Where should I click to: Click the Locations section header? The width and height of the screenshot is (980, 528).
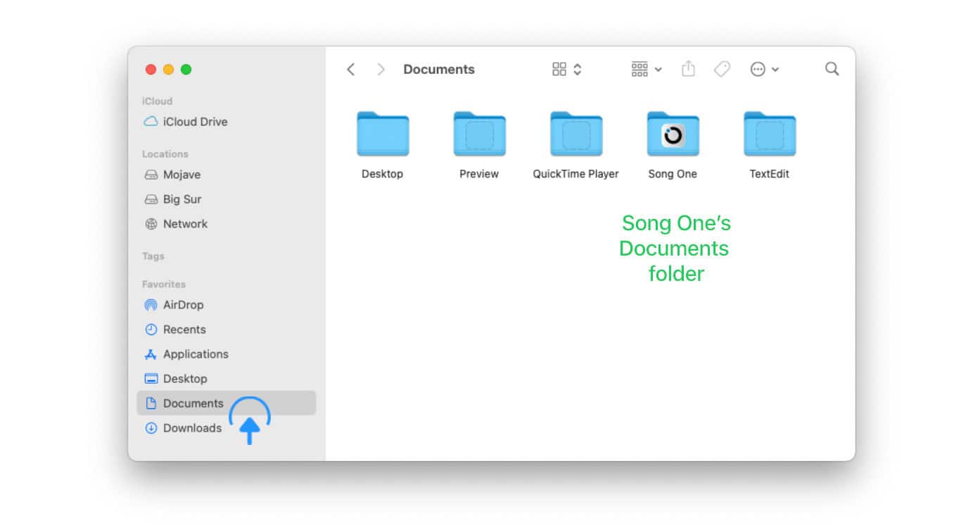pyautogui.click(x=165, y=154)
